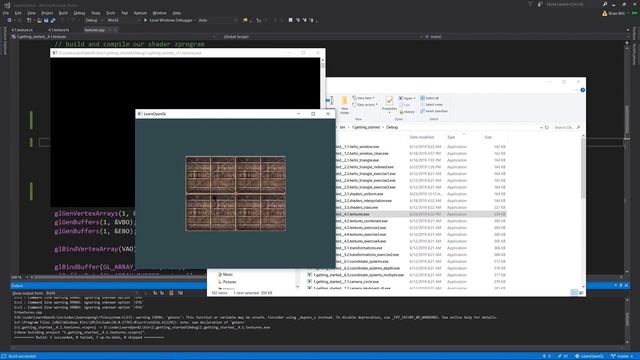Click the Open button in Explorer ribbon

pyautogui.click(x=406, y=98)
